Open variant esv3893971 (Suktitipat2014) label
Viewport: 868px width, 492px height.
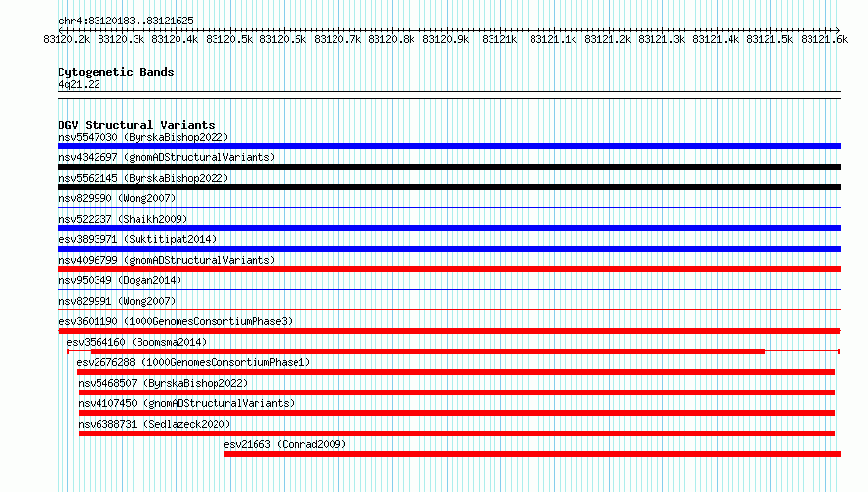click(x=138, y=239)
